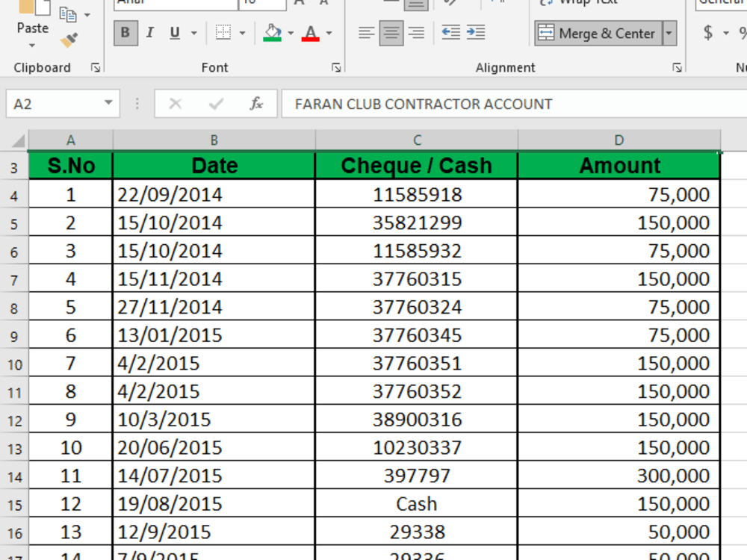Click the Insert Function fx icon
This screenshot has height=560, width=747.
tap(256, 104)
